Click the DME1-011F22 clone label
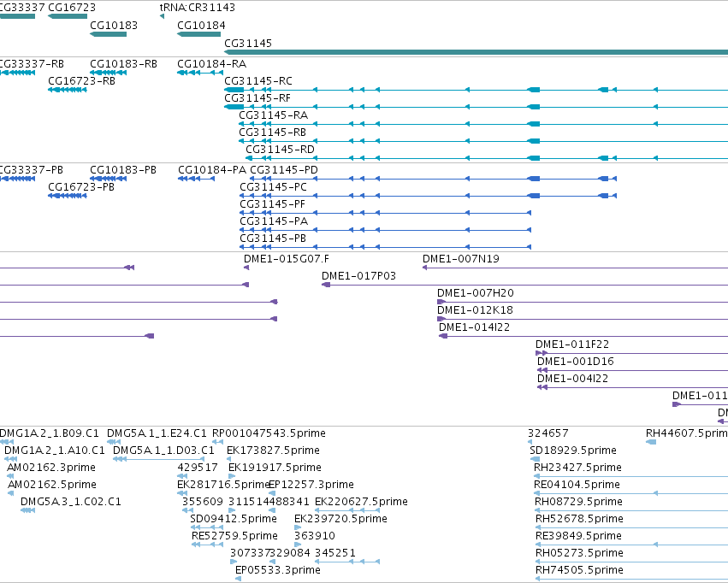 (572, 344)
